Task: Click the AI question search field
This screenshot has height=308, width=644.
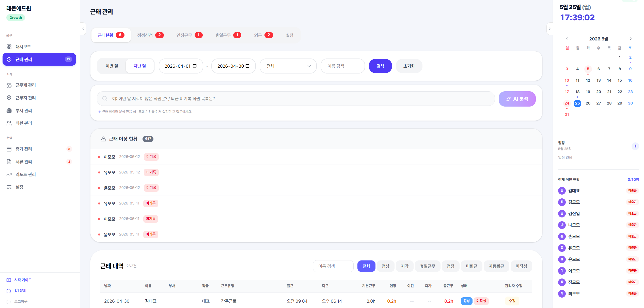Action: pyautogui.click(x=296, y=99)
